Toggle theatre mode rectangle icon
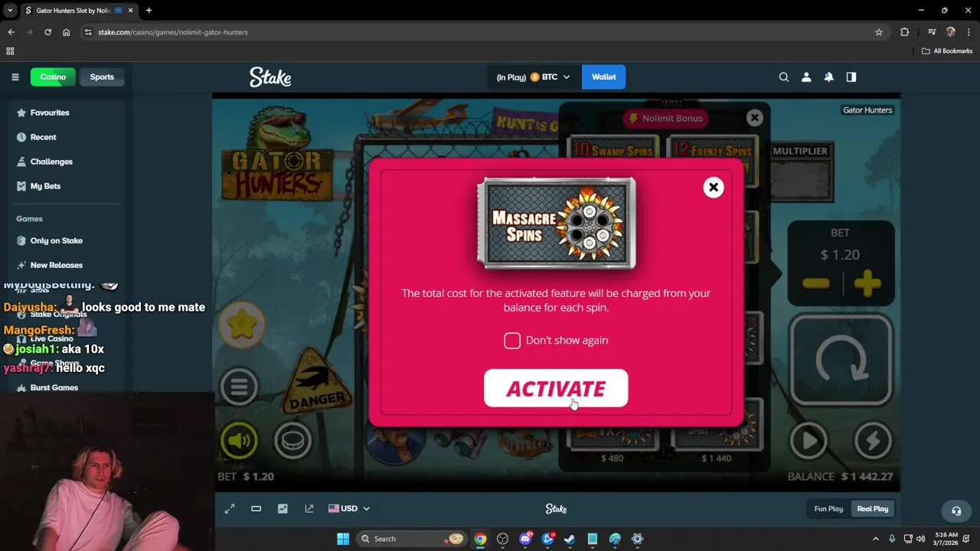This screenshot has height=551, width=980. point(256,509)
